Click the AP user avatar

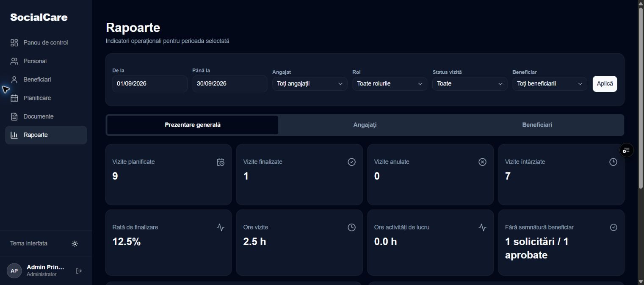[x=14, y=271]
